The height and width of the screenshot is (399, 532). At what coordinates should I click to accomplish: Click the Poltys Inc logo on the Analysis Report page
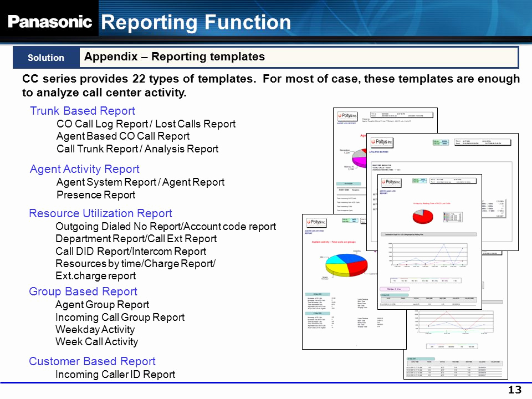click(381, 142)
